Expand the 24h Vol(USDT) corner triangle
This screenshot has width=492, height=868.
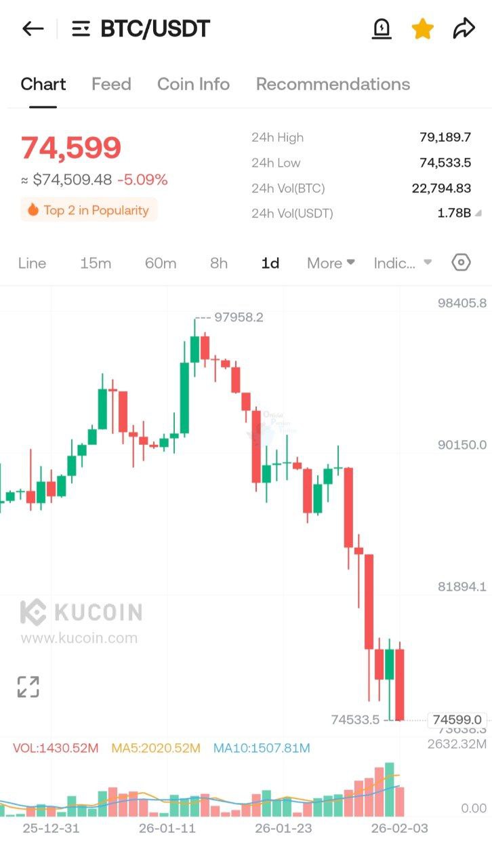[x=478, y=213]
